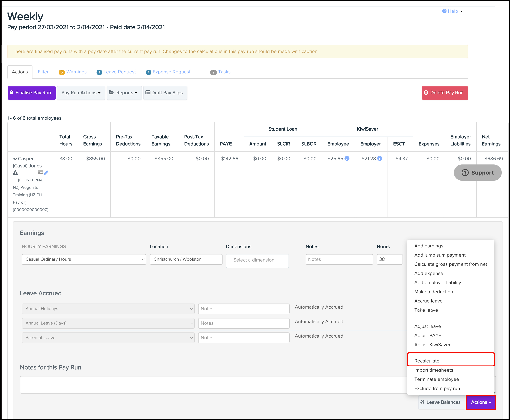Open the Support chat widget
Viewport: 510px width, 420px height.
(478, 173)
